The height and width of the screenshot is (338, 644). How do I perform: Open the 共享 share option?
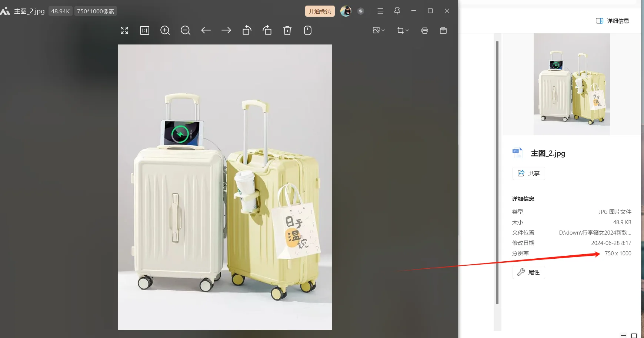[528, 173]
